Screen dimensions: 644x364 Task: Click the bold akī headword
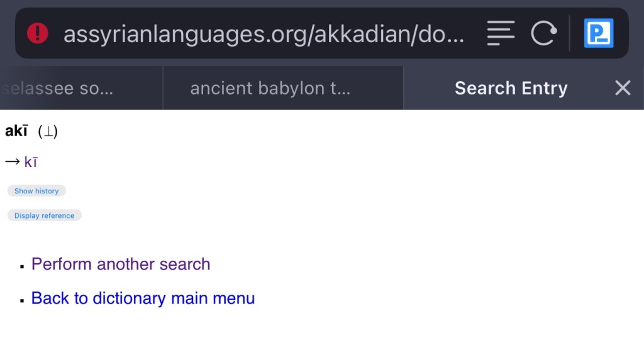coord(16,131)
